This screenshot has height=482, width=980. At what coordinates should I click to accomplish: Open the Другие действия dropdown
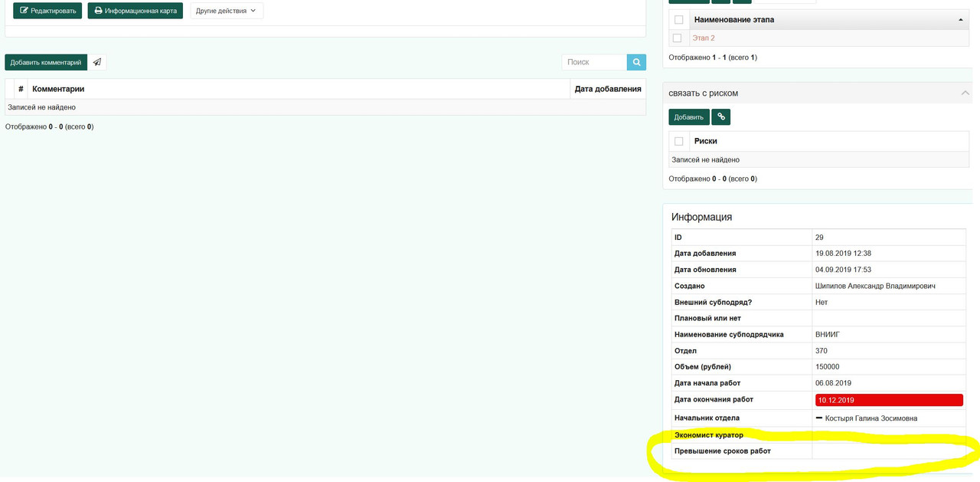coord(227,11)
